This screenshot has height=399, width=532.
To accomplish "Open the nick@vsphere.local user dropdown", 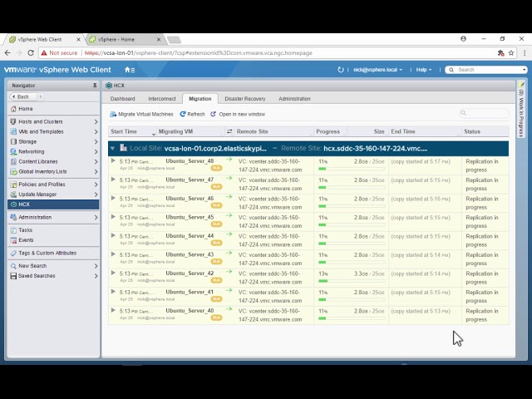I will click(x=381, y=70).
